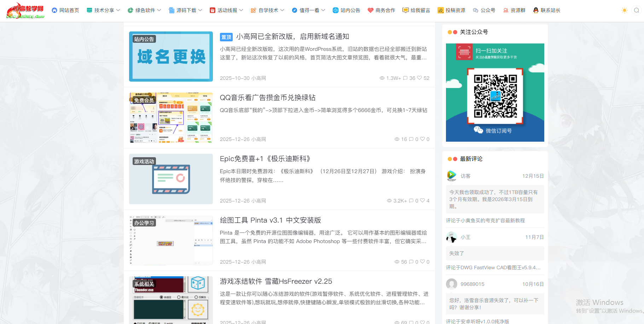644x324 pixels.
Task: Click the 资源群 icon in the navbar
Action: 505,10
